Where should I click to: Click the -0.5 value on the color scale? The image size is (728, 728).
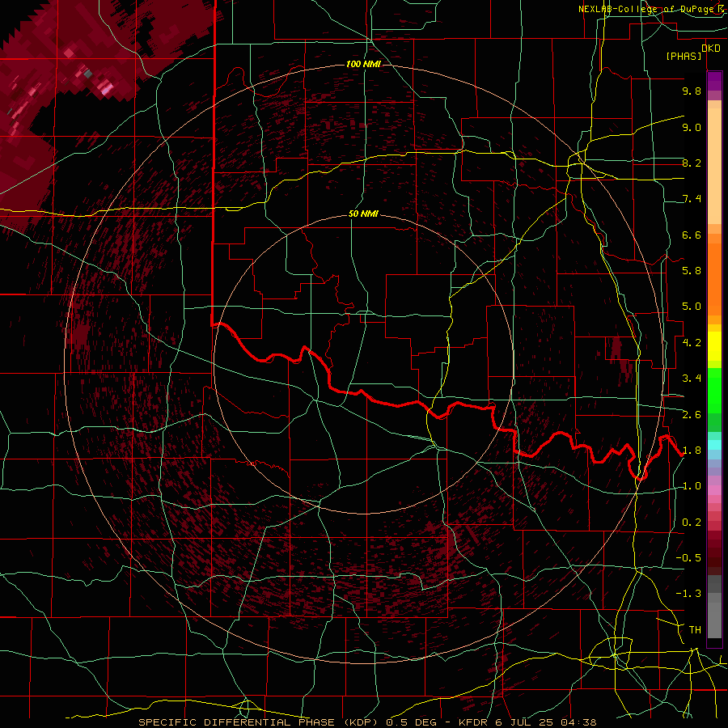point(688,558)
